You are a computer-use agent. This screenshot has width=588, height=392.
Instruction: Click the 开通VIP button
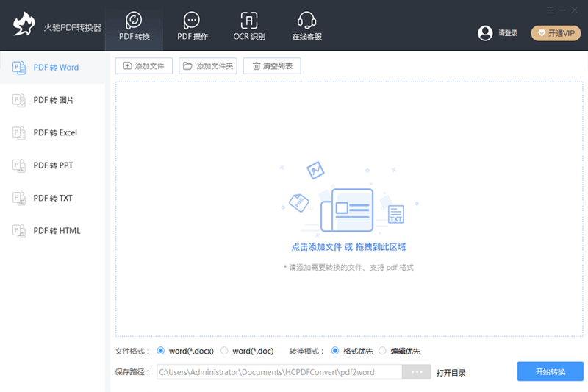click(x=556, y=33)
